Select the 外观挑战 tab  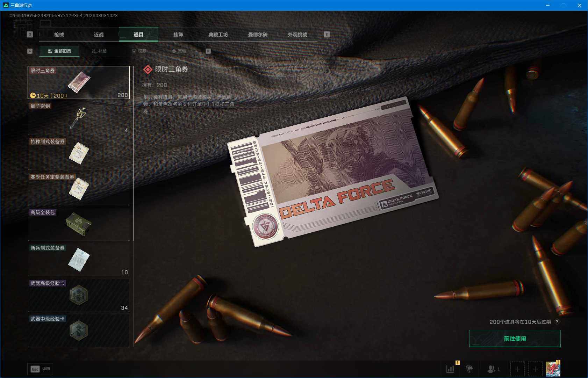coord(297,35)
